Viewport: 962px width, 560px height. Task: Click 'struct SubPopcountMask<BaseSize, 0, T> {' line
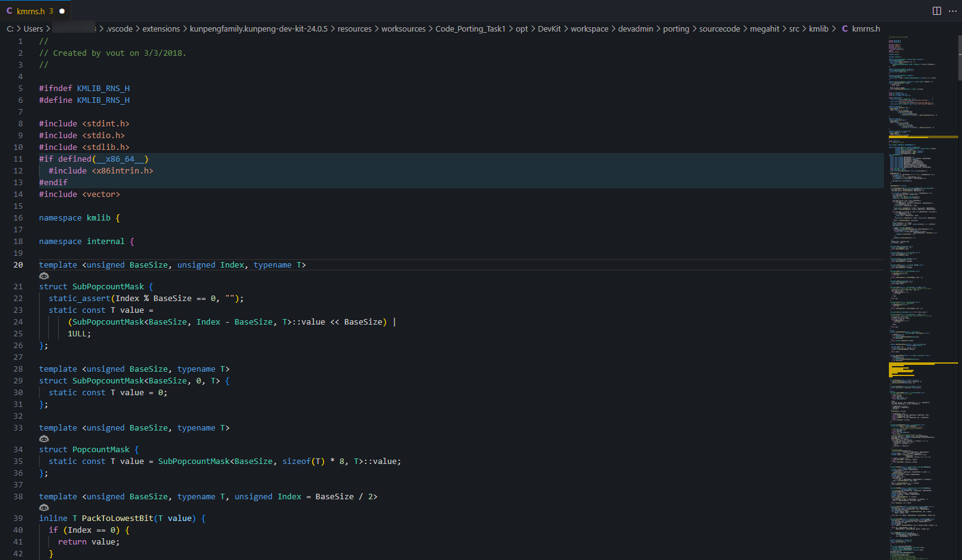(134, 380)
